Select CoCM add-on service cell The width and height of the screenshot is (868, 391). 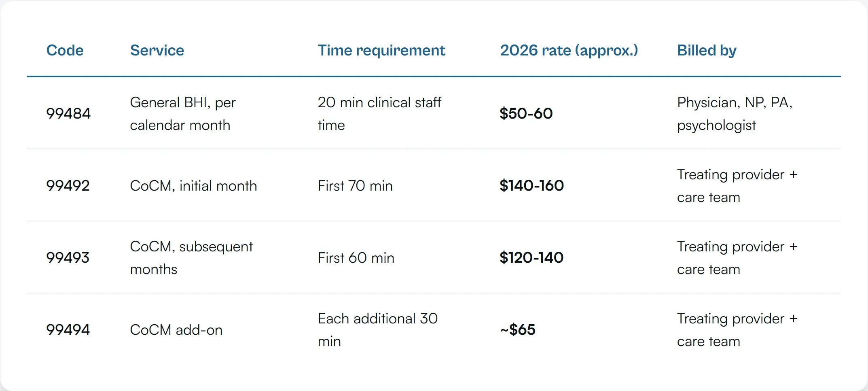point(176,330)
